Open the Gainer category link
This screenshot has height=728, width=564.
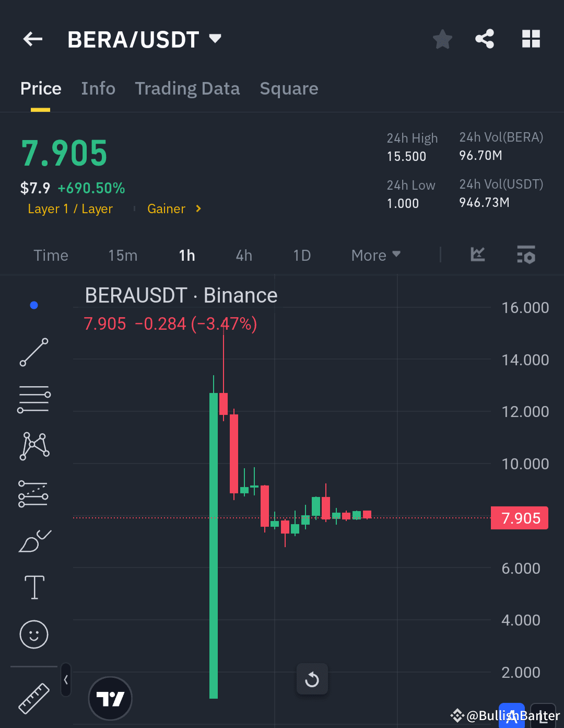[x=166, y=209]
